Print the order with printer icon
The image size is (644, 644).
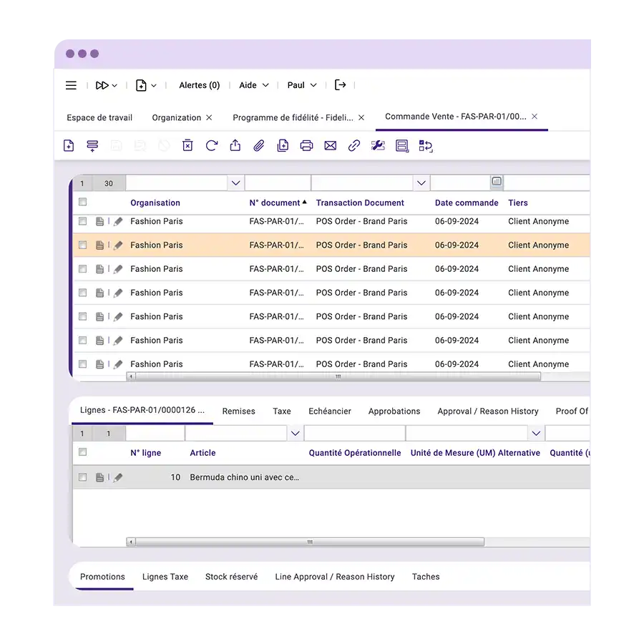click(x=306, y=145)
